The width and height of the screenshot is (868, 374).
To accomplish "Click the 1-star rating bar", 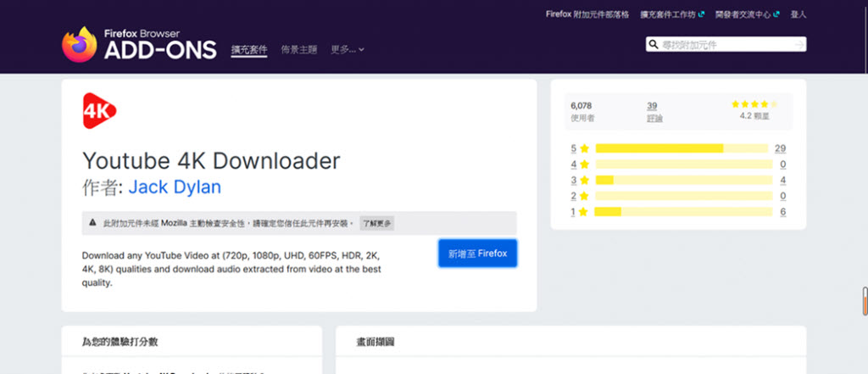I will (x=684, y=212).
